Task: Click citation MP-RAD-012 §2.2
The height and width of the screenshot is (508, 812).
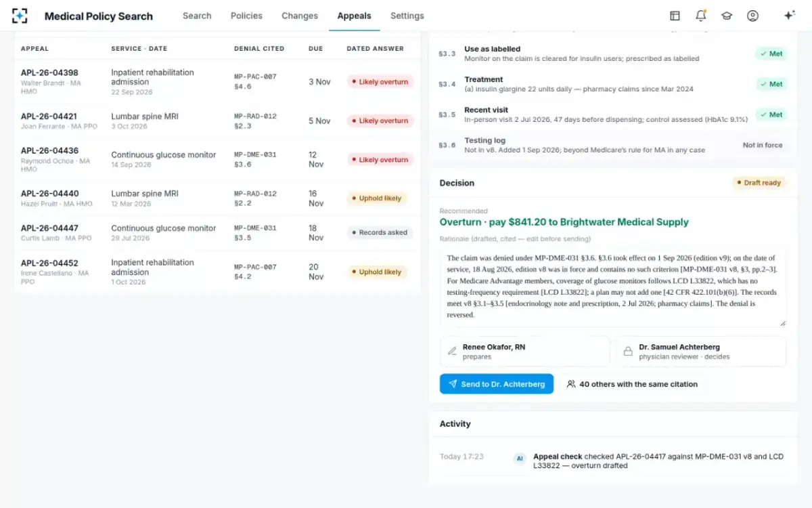Action: (x=255, y=198)
